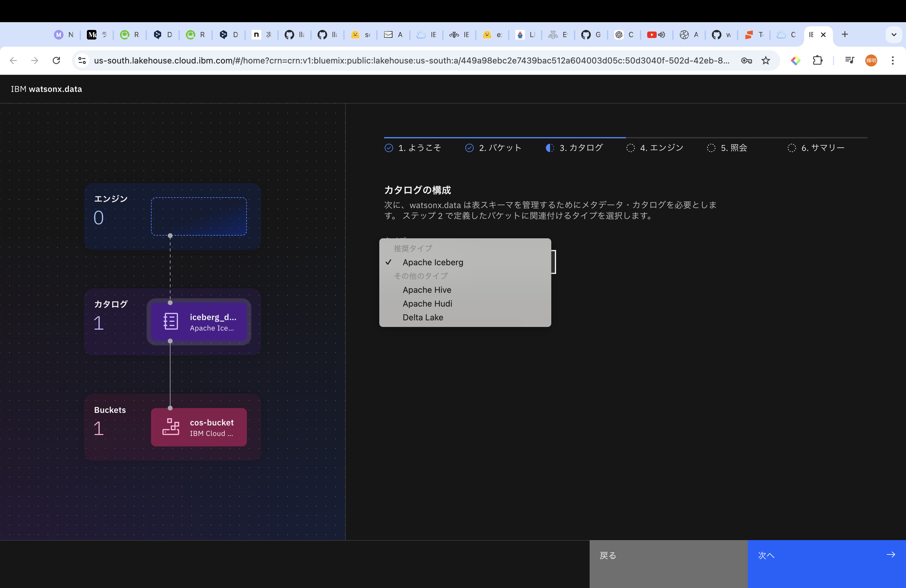
Task: Go to step 2. バケット
Action: 493,148
